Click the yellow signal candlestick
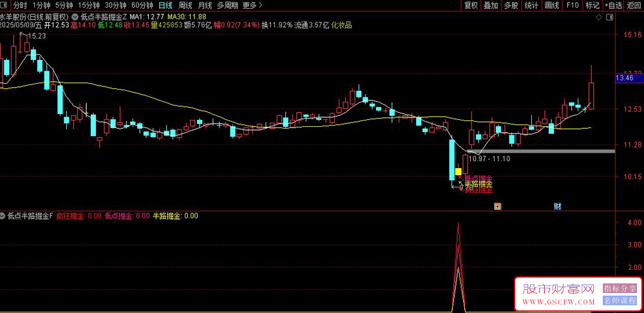The image size is (644, 313). tap(459, 171)
